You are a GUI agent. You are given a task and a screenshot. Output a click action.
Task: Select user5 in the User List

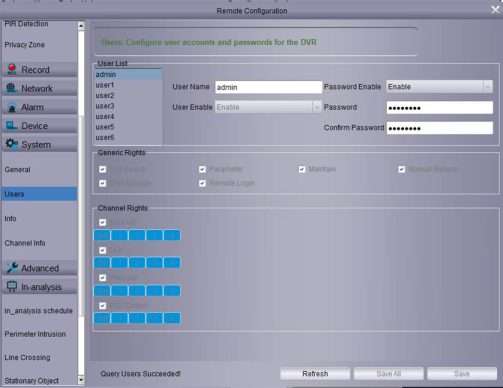(128, 127)
